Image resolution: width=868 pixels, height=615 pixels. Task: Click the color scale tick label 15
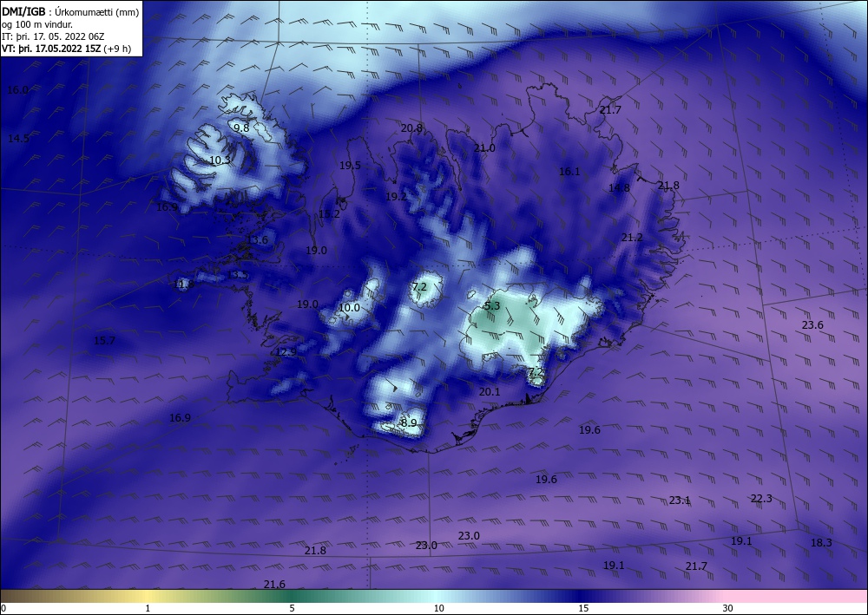click(x=583, y=608)
